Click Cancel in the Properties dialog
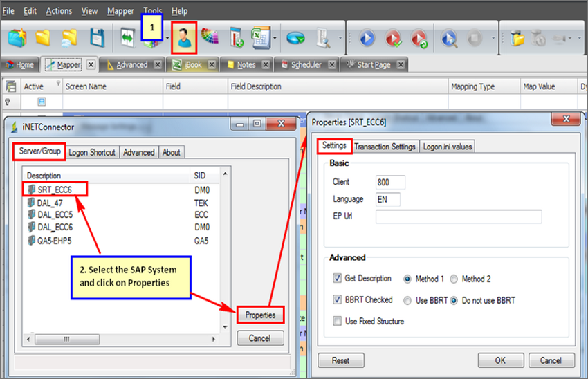 551,360
